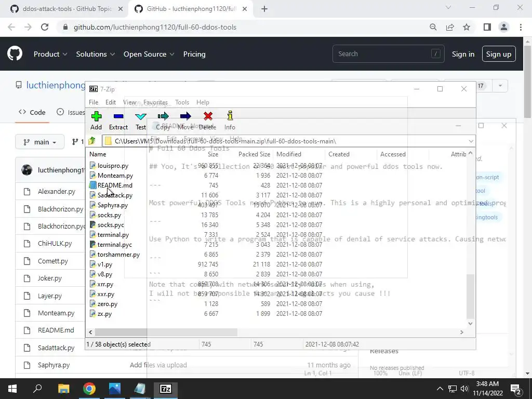Open Joker.py in GitHub file list
The width and height of the screenshot is (532, 399).
click(x=50, y=278)
